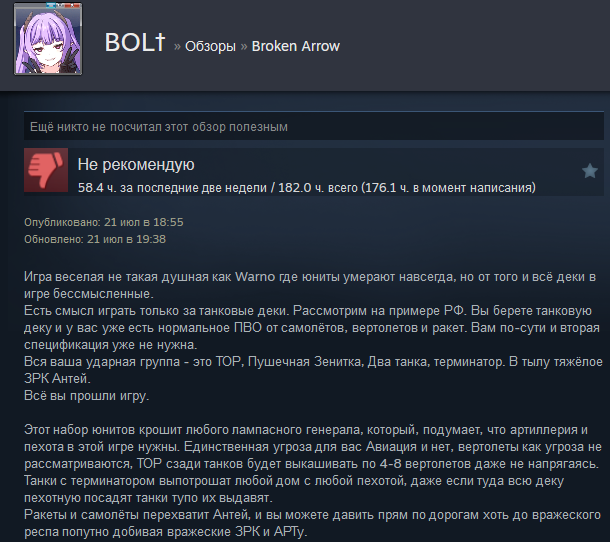
Task: Click the review line mentioning Warno
Action: (310, 277)
